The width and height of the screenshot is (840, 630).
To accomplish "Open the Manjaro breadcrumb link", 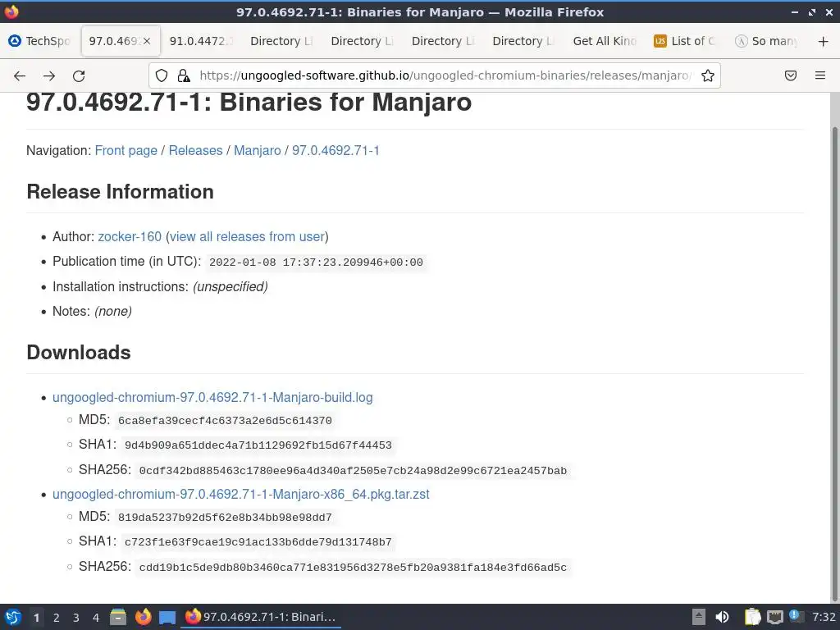I will click(257, 151).
